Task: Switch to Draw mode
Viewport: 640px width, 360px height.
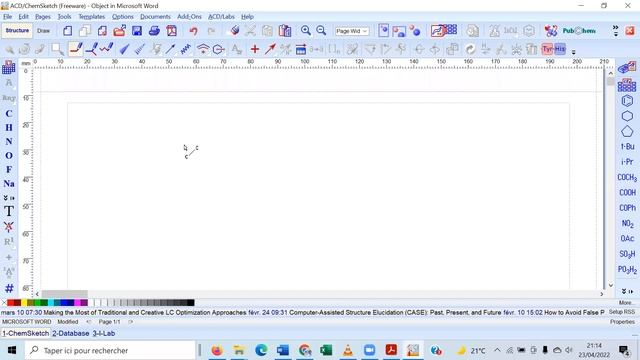Action: click(x=43, y=31)
